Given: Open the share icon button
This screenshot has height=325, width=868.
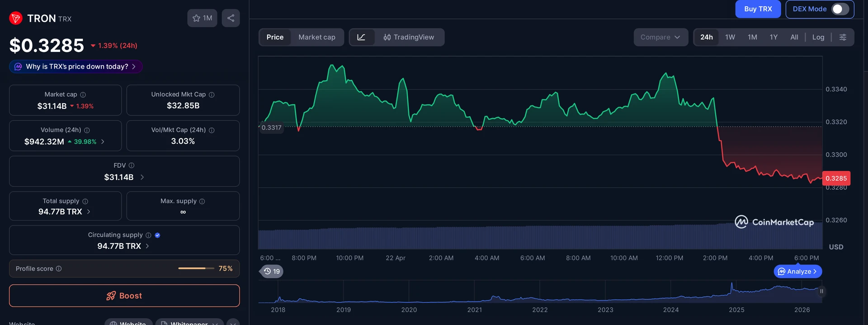Looking at the screenshot, I should [x=231, y=18].
